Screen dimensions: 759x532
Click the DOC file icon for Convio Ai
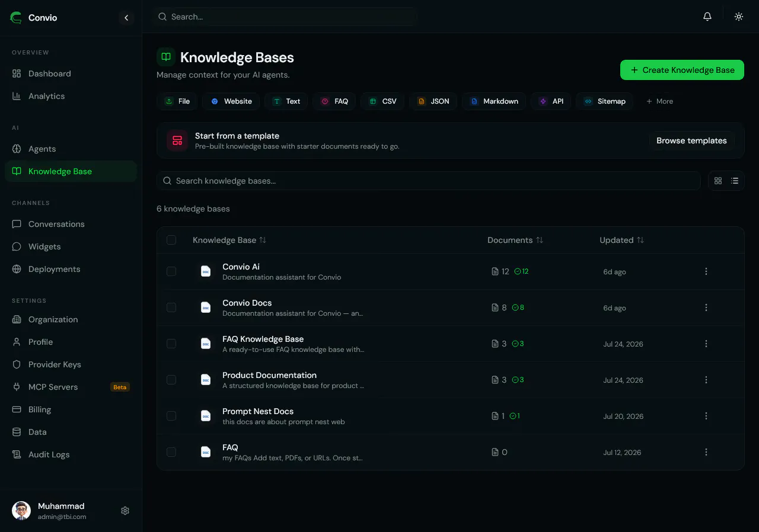[x=206, y=271]
